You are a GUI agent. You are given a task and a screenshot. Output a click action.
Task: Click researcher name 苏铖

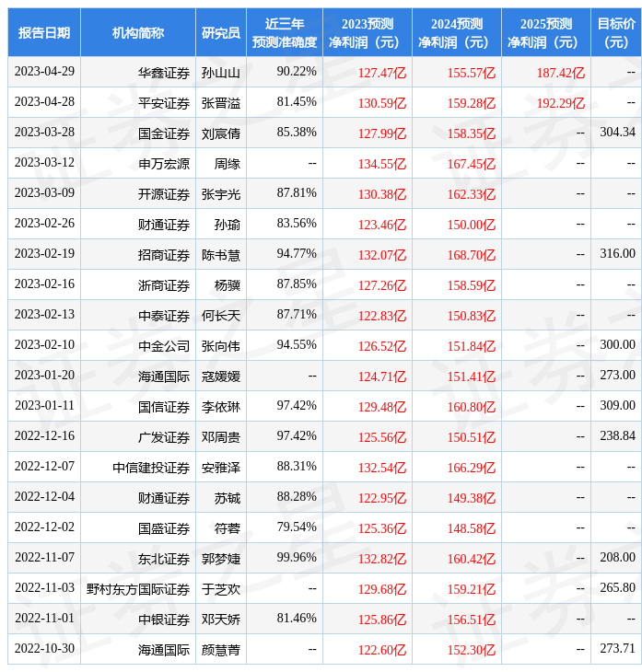(x=228, y=498)
